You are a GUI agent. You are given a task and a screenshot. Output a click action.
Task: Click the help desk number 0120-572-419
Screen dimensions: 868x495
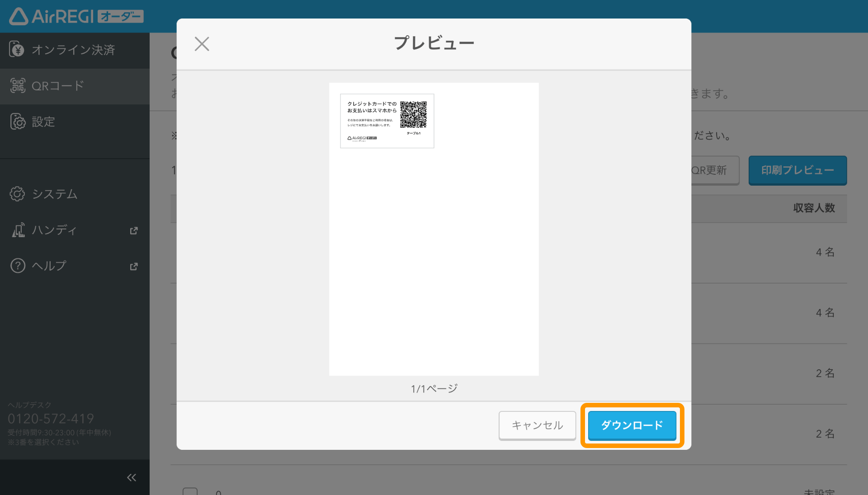point(51,419)
